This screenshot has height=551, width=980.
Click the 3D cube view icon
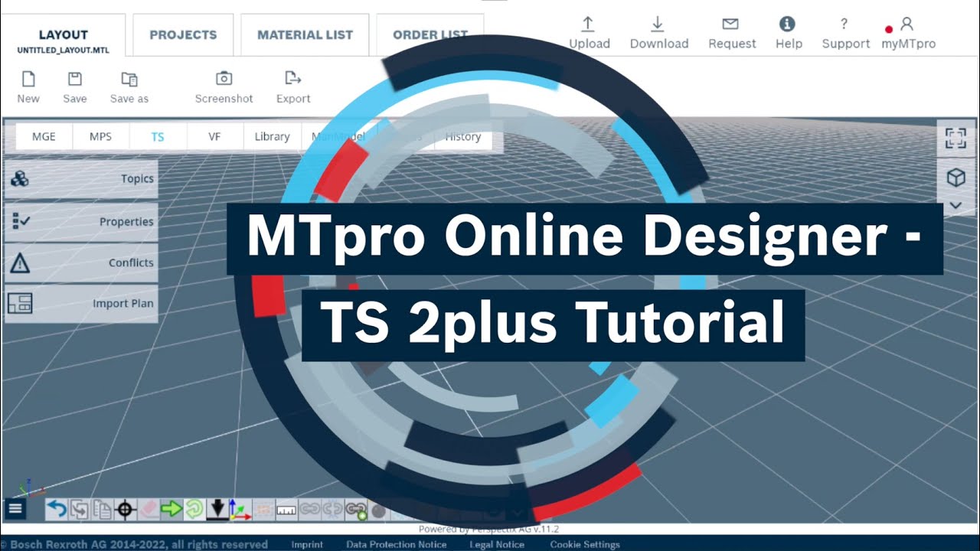(955, 178)
